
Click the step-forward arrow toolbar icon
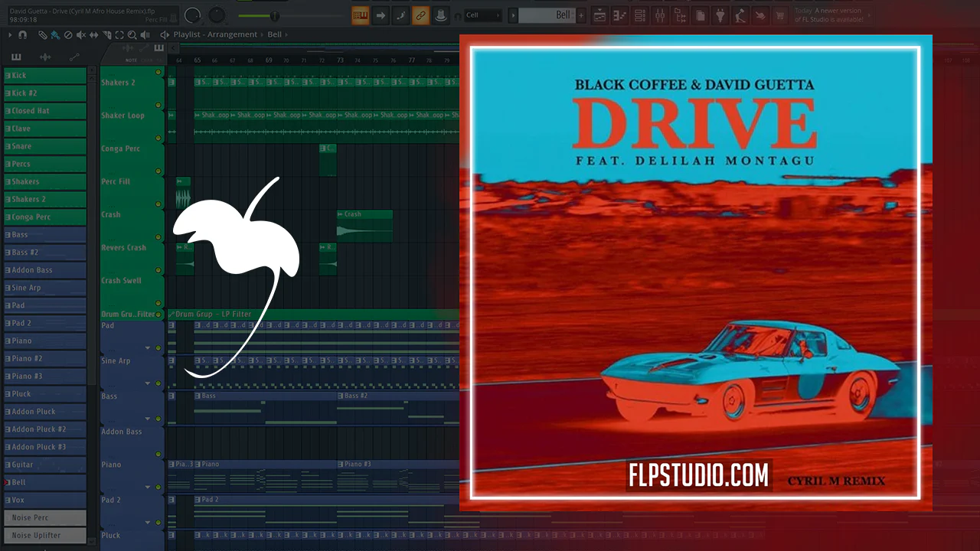click(x=381, y=15)
